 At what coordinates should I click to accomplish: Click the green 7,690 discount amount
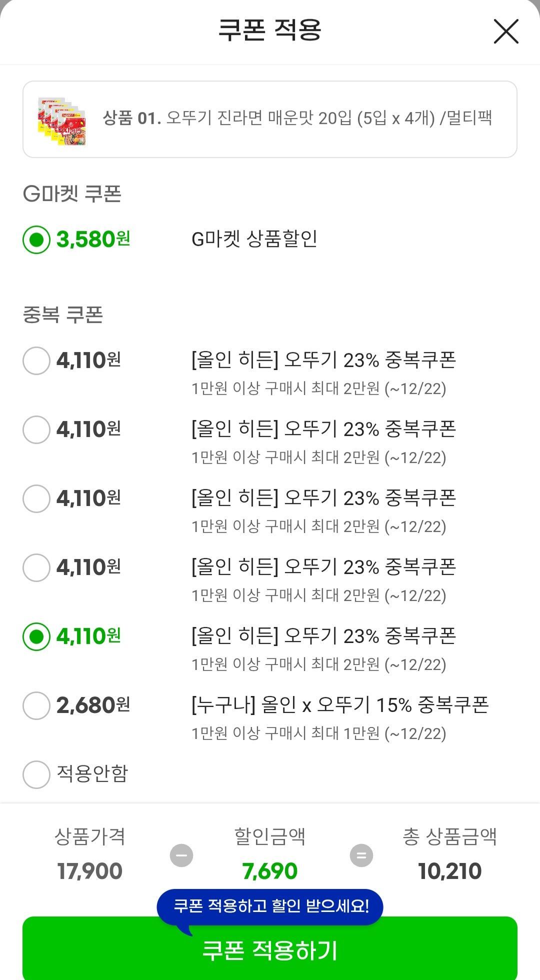coord(270,871)
